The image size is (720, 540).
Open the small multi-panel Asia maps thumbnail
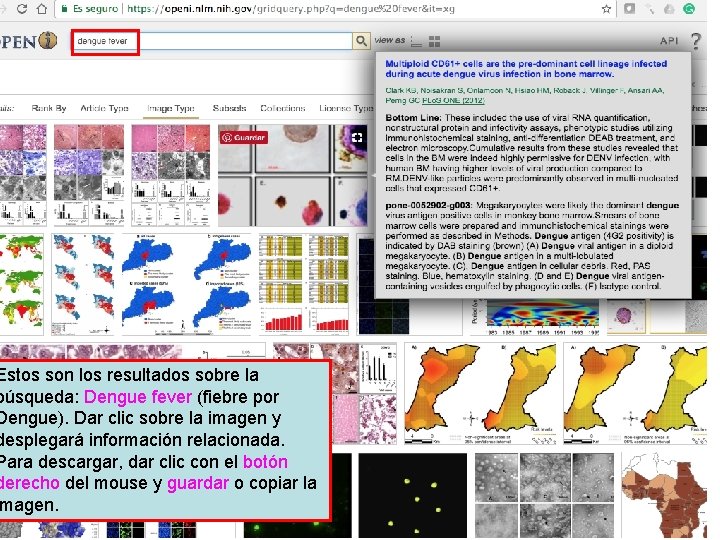(x=83, y=284)
